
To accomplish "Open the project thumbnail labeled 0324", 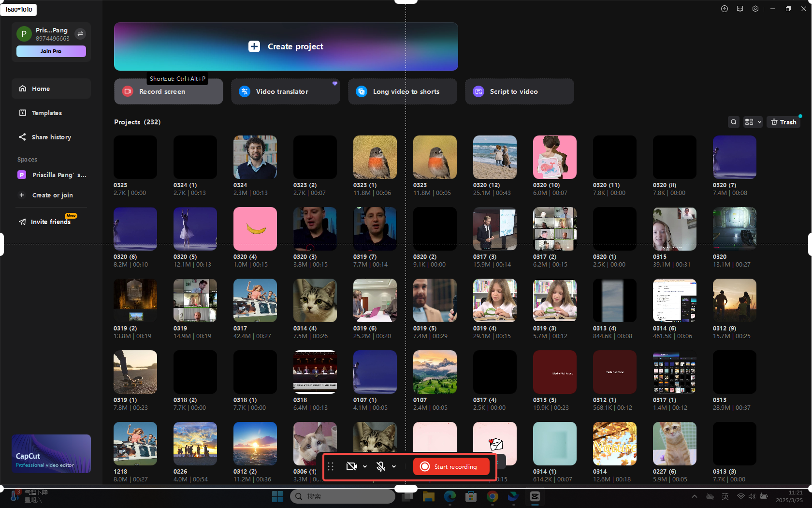I will (x=255, y=157).
